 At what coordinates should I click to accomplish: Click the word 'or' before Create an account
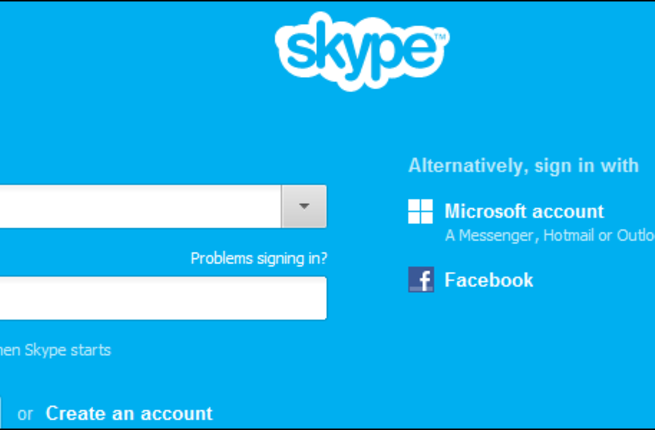click(25, 413)
